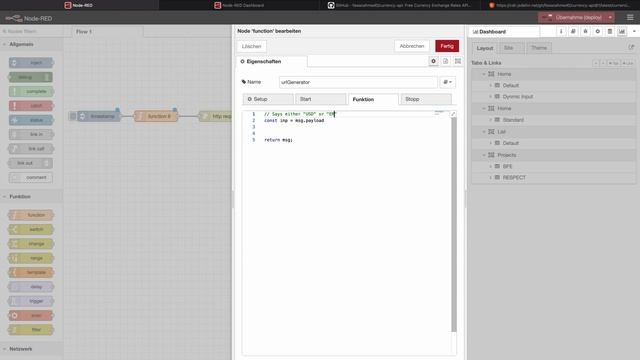Screen dimensions: 640x360
Task: Click Abbrechen to cancel editing
Action: click(x=412, y=46)
